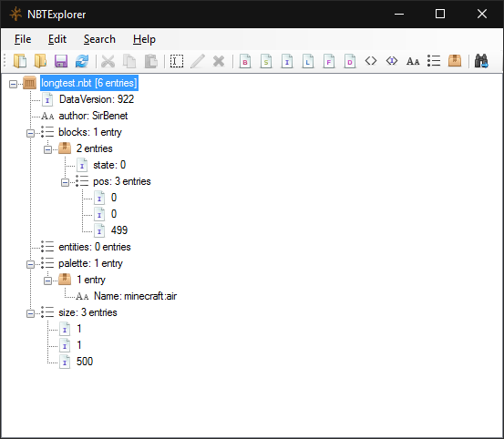Collapse the longtest.nbt root node
504x439 pixels.
[13, 84]
